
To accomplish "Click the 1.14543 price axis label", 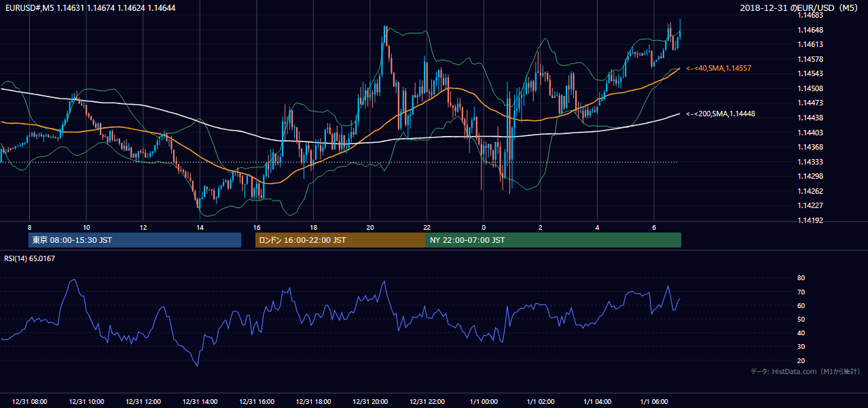I will click(x=810, y=73).
